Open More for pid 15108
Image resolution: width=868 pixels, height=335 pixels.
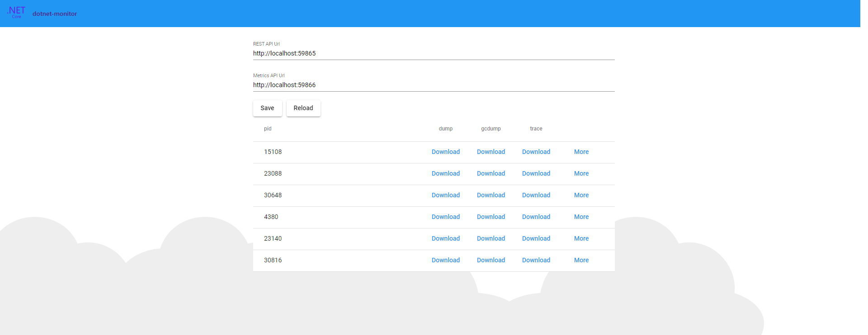(x=581, y=152)
